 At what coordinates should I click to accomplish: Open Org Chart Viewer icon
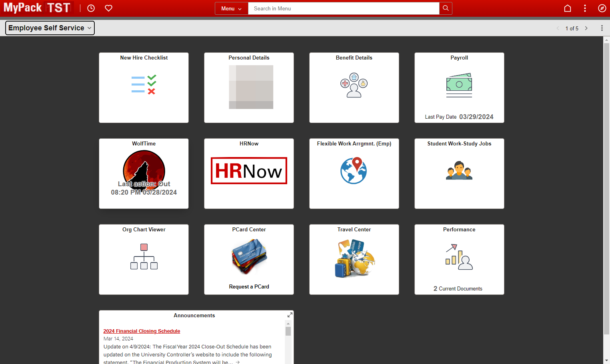click(x=144, y=256)
